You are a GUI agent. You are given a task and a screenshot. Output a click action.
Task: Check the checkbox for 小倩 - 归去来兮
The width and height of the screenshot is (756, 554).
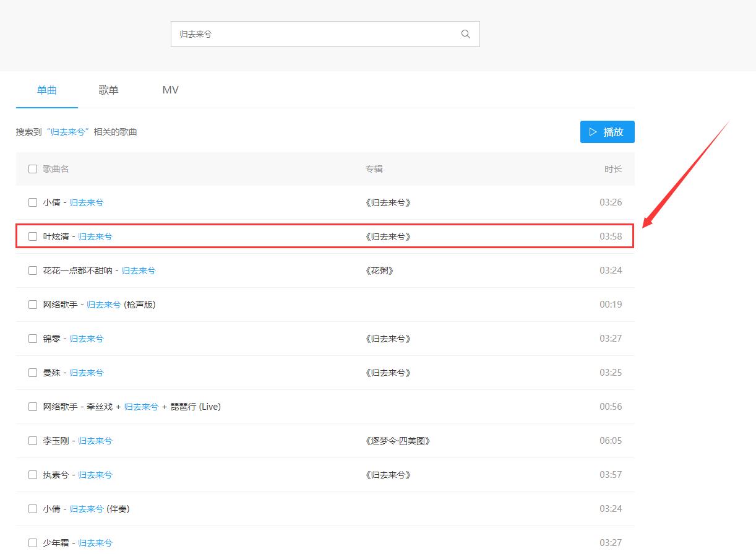click(x=33, y=202)
